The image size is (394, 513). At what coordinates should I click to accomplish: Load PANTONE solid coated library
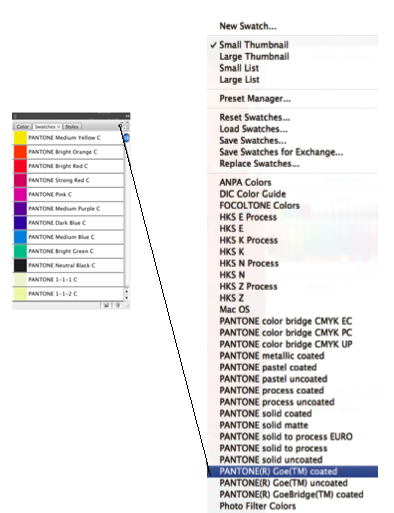[266, 414]
